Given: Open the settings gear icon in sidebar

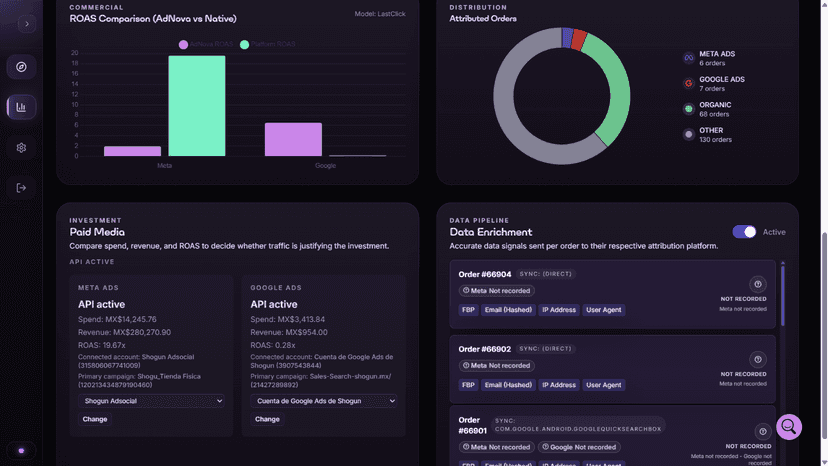Looking at the screenshot, I should (x=21, y=148).
